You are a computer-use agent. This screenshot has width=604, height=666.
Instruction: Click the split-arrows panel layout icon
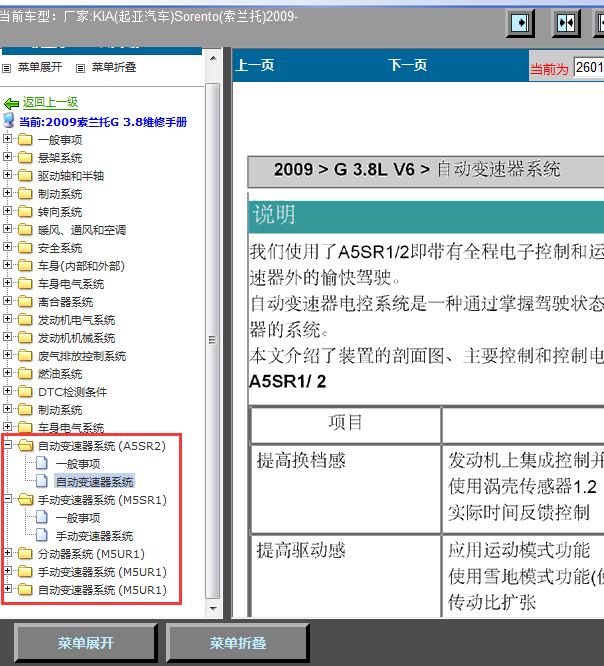[566, 23]
